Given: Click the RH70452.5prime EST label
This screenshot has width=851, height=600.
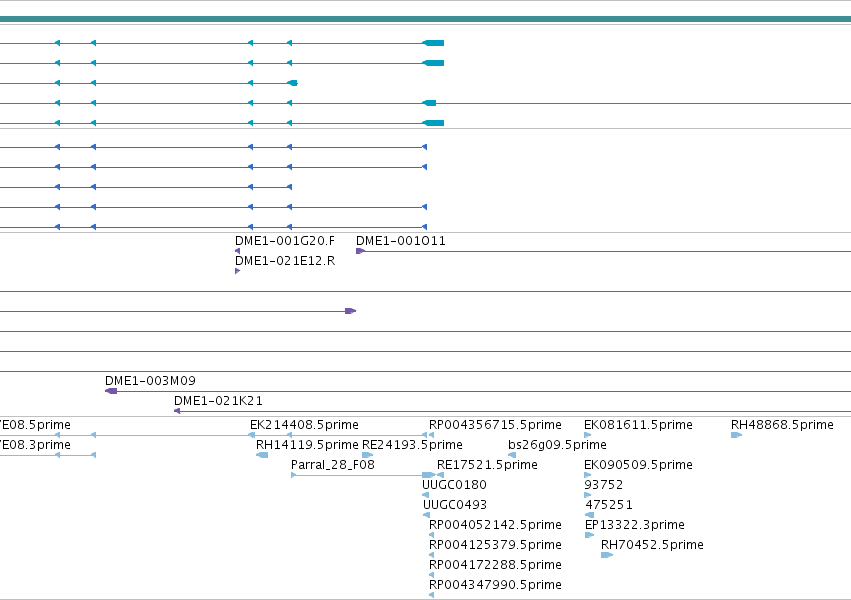Looking at the screenshot, I should (x=652, y=545).
